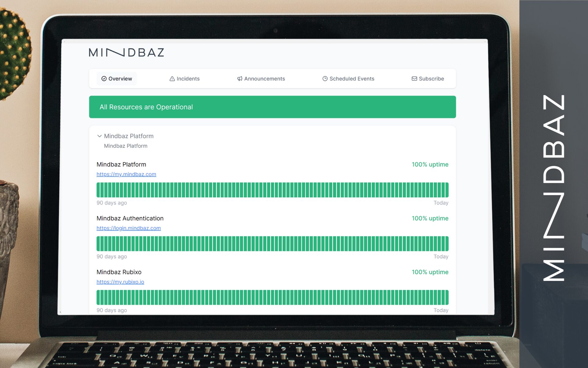
Task: Open the https://login.mindbaz.com link
Action: click(129, 228)
